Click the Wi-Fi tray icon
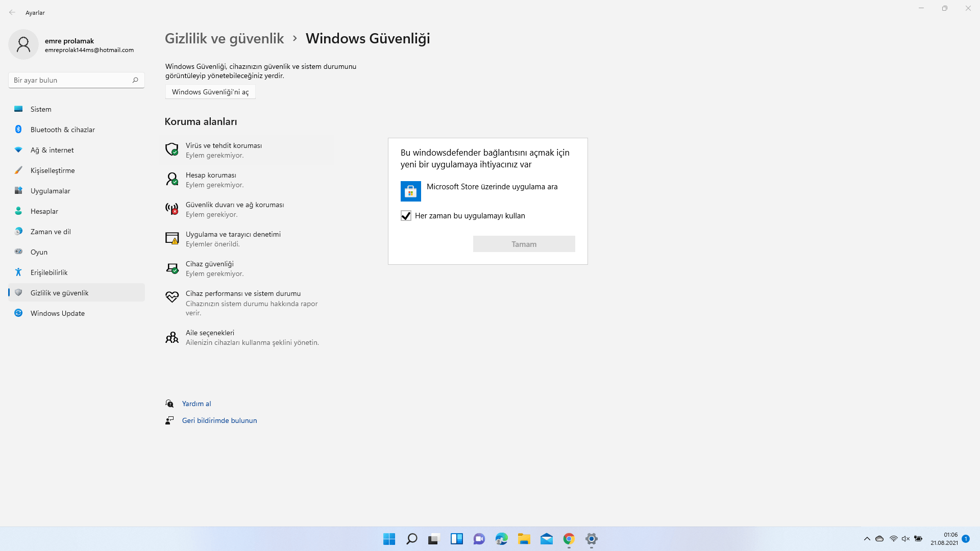 coord(893,539)
